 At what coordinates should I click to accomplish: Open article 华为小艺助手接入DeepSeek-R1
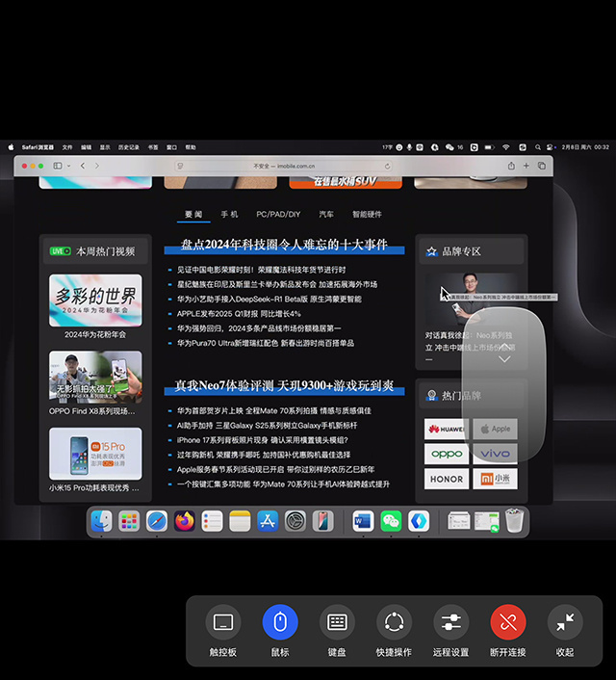pos(269,299)
